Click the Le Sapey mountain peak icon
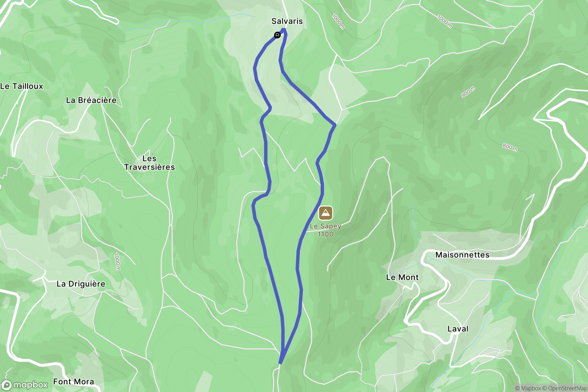 [x=326, y=213]
